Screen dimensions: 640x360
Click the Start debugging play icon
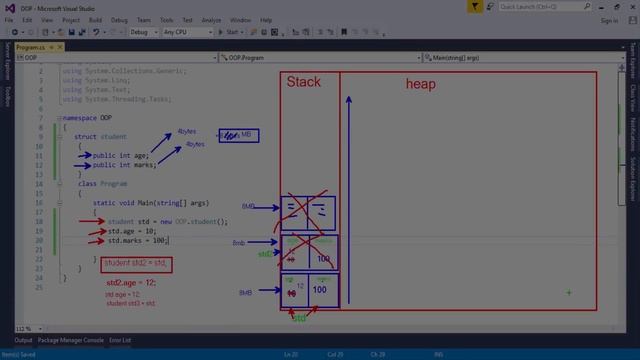tap(221, 32)
